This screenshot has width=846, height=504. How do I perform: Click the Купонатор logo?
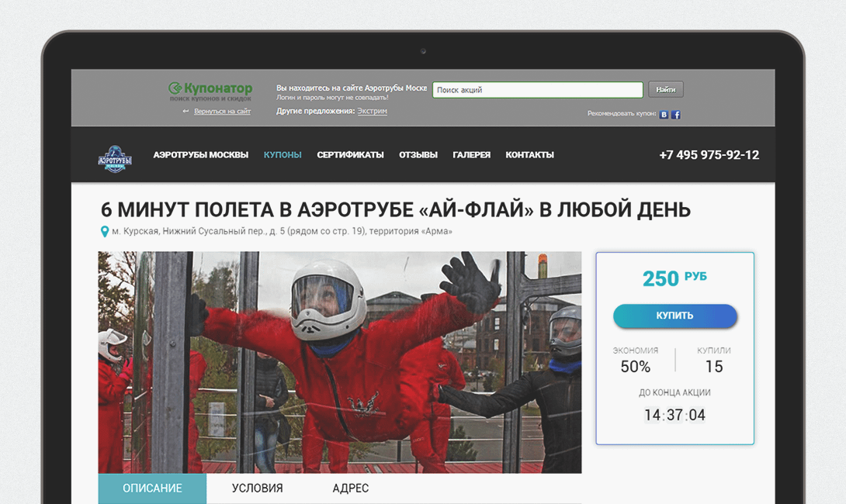point(210,91)
